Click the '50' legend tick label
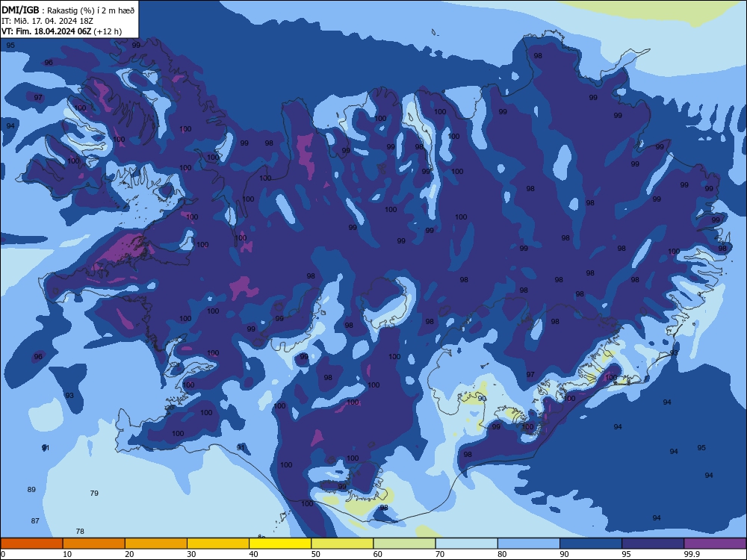The image size is (747, 560). pos(316,554)
